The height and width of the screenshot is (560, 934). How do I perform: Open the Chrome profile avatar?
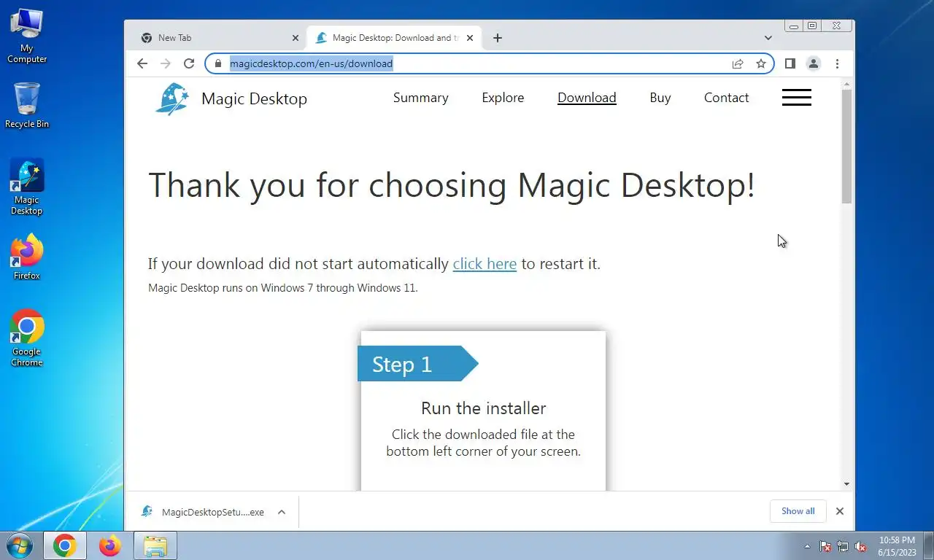[813, 63]
